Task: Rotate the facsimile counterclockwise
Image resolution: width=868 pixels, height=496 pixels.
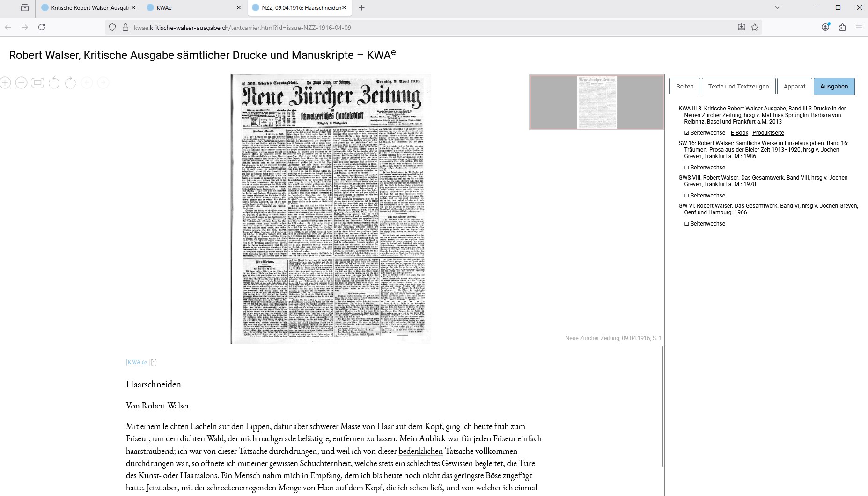Action: pyautogui.click(x=54, y=82)
